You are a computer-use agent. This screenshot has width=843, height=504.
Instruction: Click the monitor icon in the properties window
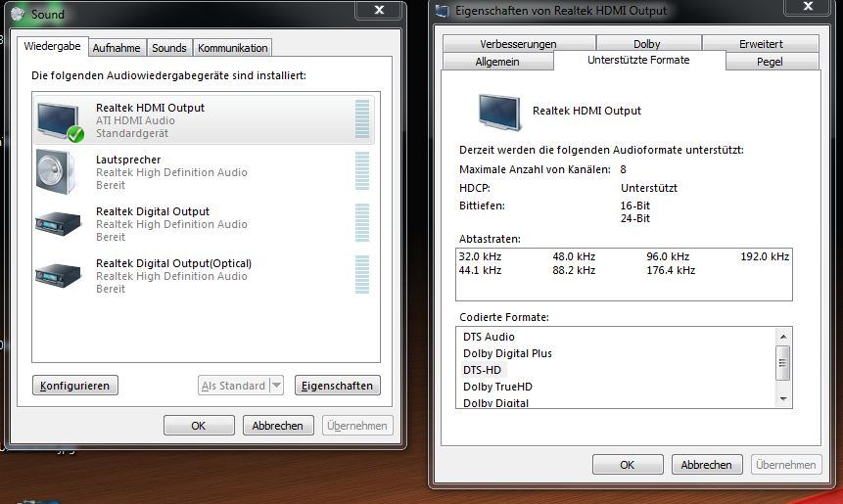click(499, 112)
